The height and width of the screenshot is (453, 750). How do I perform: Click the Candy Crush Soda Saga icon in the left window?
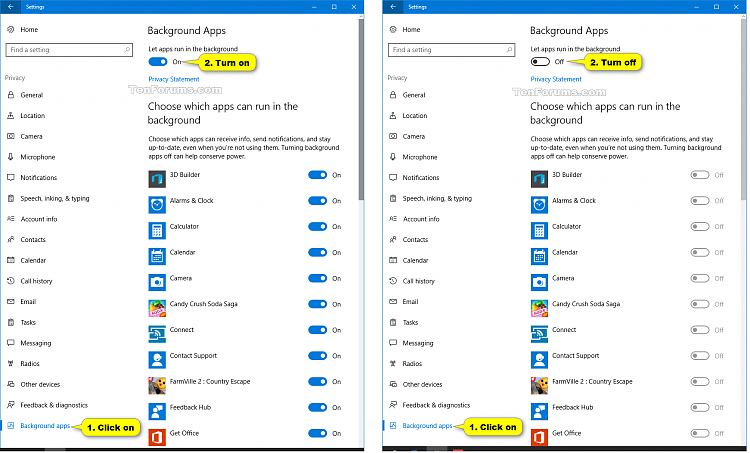click(x=157, y=308)
